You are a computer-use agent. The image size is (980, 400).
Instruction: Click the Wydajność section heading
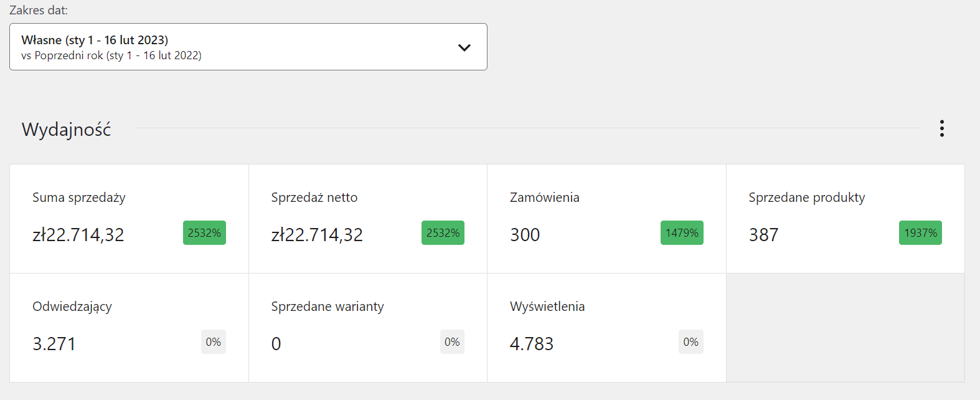click(x=66, y=130)
